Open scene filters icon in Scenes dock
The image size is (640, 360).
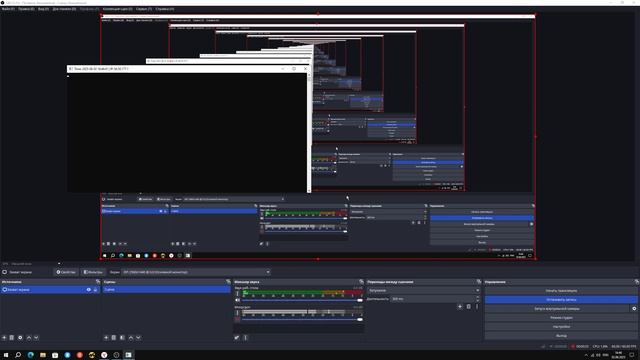pyautogui.click(x=122, y=338)
